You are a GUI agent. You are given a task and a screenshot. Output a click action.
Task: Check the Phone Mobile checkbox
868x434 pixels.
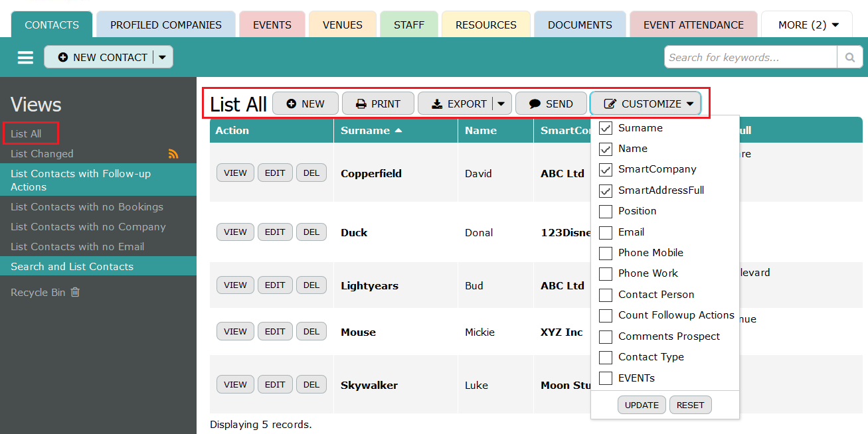click(606, 253)
